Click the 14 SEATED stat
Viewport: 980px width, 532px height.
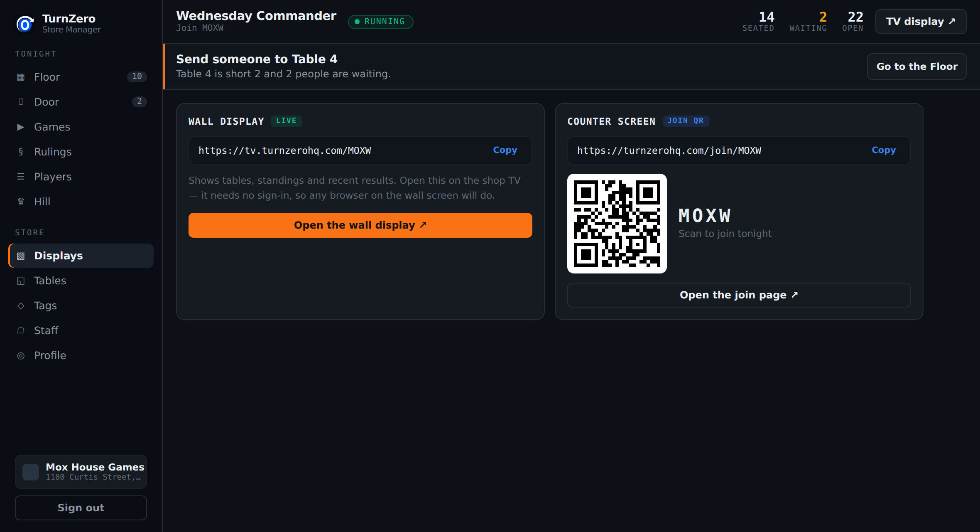(x=758, y=22)
